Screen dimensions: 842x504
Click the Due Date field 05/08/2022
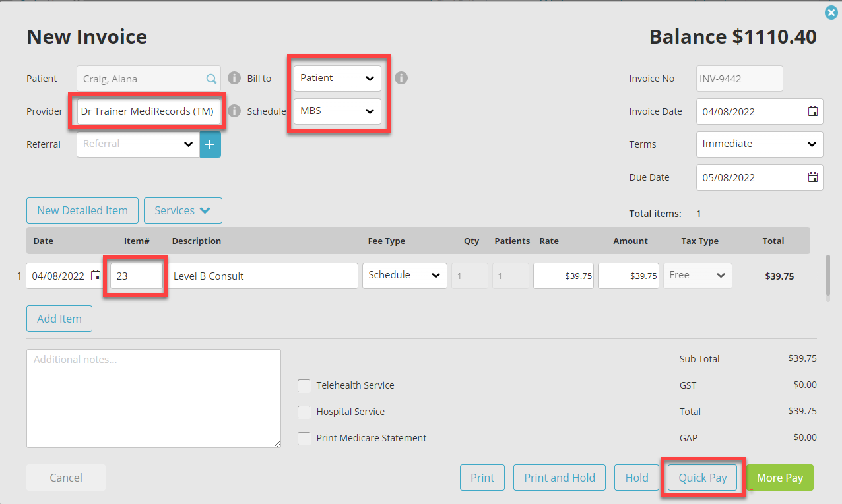760,177
